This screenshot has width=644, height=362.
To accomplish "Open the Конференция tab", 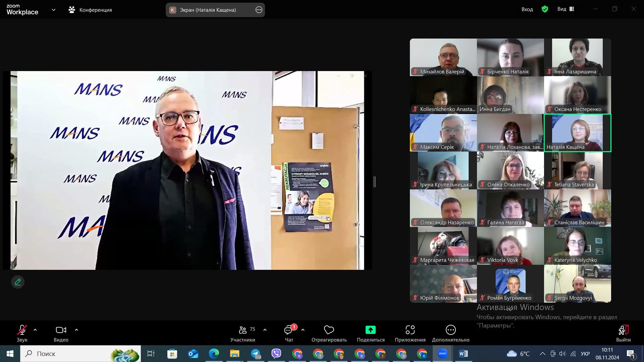I will coord(90,10).
